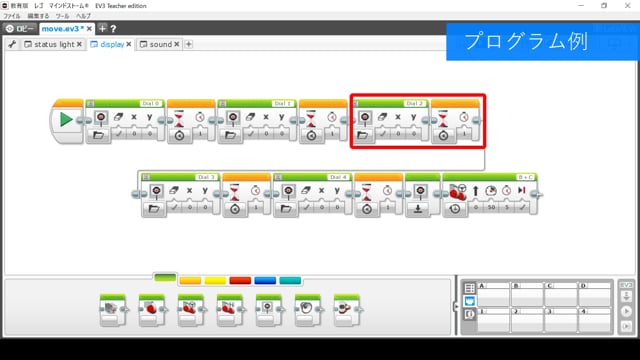
Task: Switch to the status light program tab
Action: [53, 44]
